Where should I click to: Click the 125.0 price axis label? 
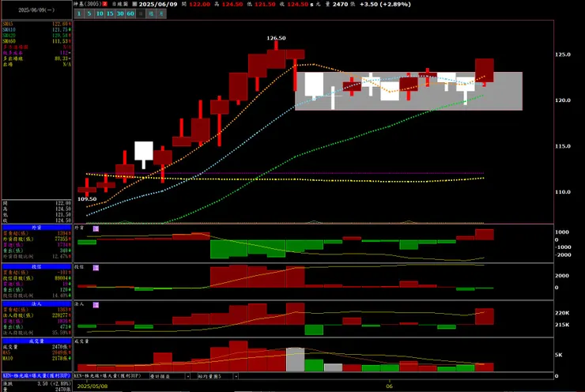[563, 55]
